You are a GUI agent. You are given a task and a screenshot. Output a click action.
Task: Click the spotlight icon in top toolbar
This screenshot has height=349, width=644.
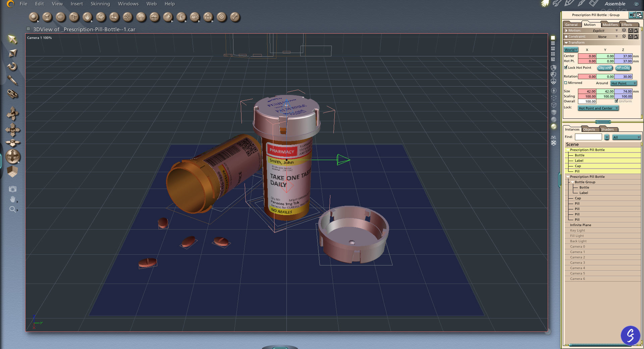point(168,17)
